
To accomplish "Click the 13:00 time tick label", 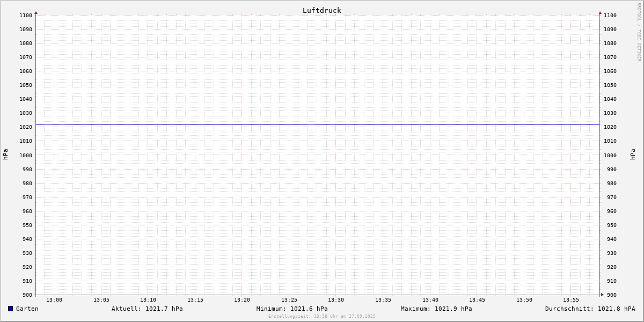I will tap(54, 300).
